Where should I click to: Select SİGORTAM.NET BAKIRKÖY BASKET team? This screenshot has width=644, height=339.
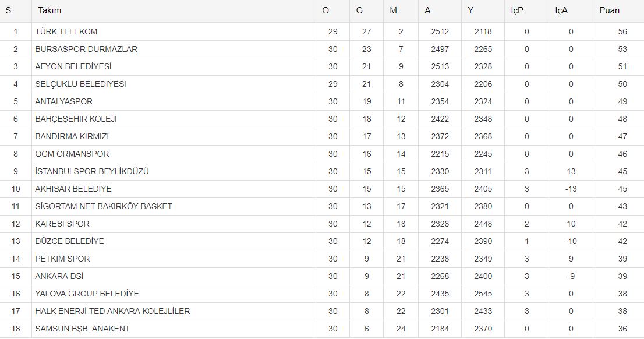pyautogui.click(x=104, y=206)
